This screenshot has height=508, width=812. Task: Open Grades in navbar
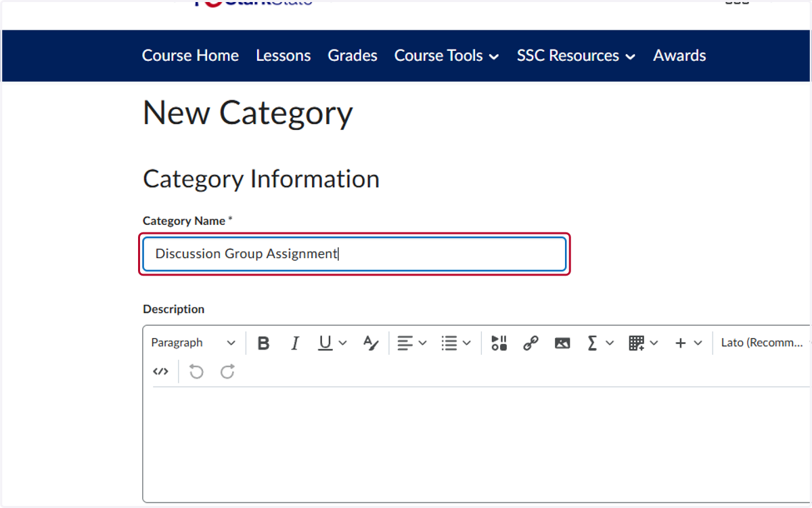pyautogui.click(x=353, y=56)
